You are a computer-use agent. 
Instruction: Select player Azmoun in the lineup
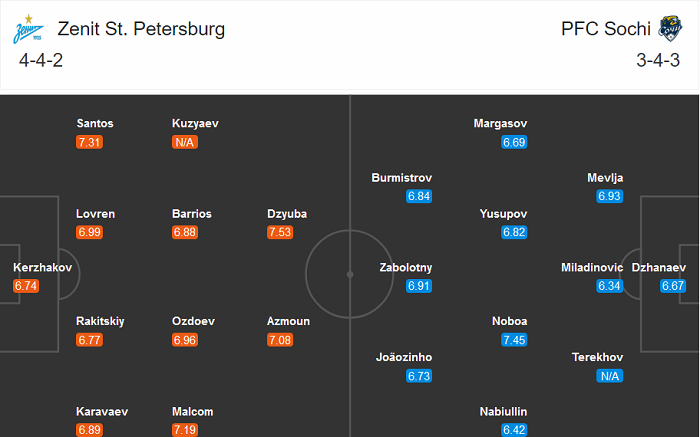(287, 321)
